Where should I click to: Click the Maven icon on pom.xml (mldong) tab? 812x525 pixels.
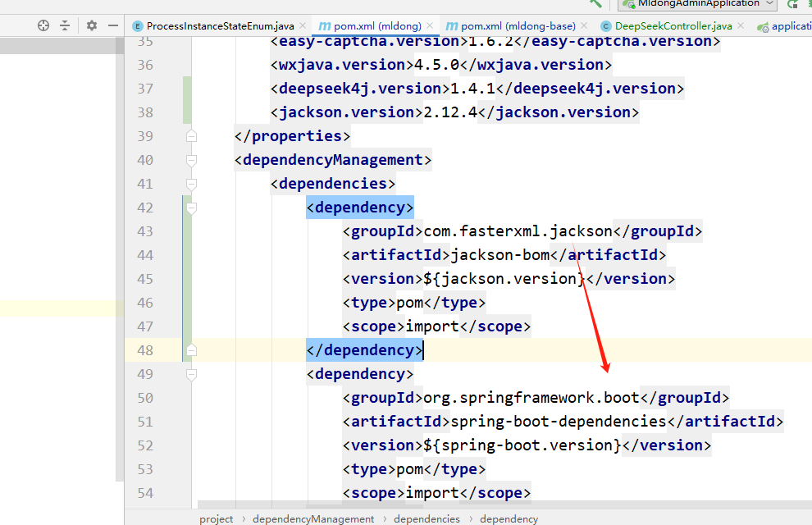pos(324,25)
